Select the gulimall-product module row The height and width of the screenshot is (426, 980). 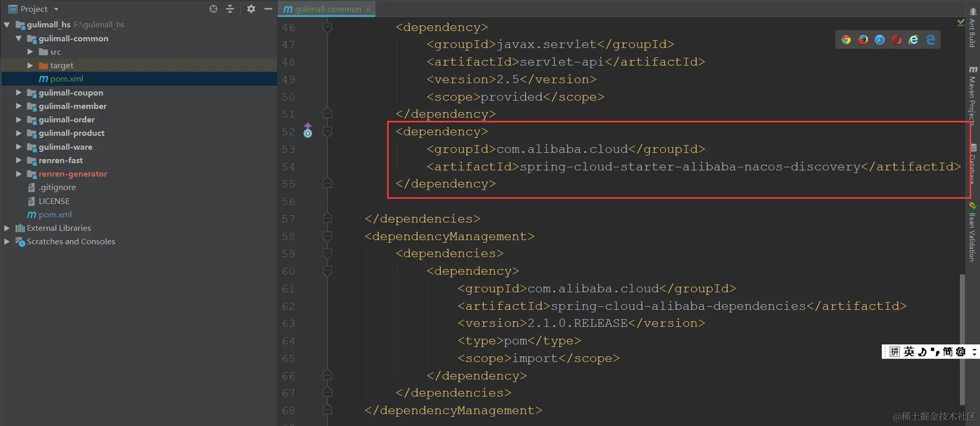pyautogui.click(x=139, y=133)
